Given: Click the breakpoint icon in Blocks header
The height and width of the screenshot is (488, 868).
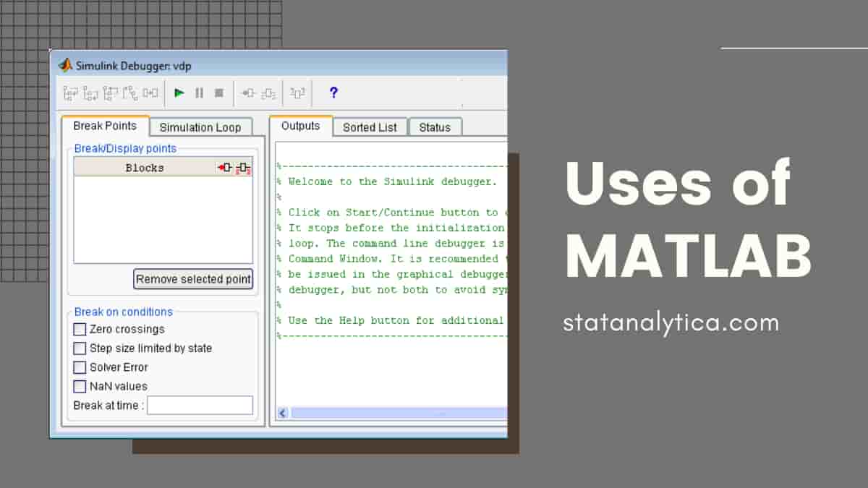Looking at the screenshot, I should [x=226, y=167].
